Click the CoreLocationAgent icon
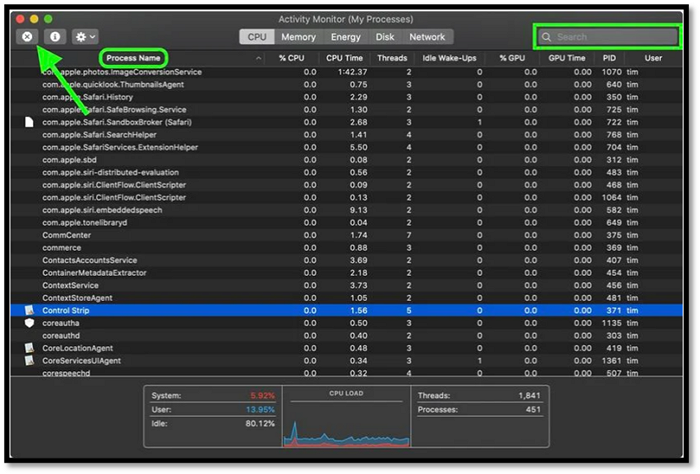Image resolution: width=700 pixels, height=474 pixels. coord(29,348)
